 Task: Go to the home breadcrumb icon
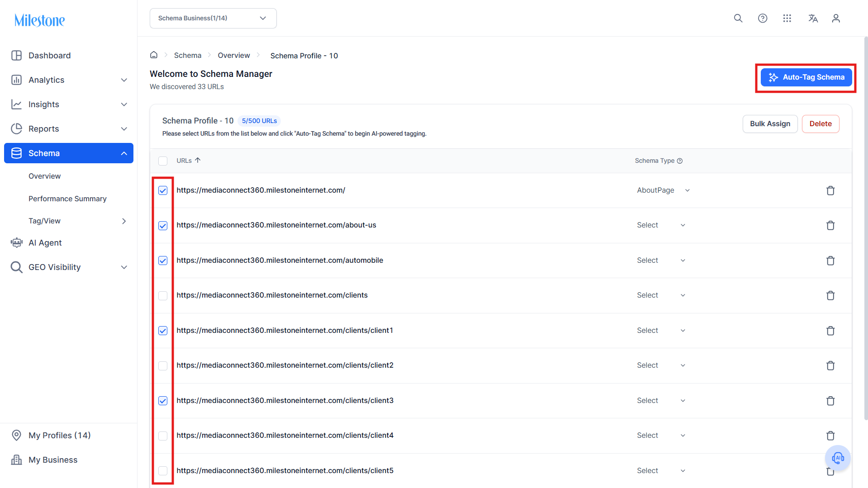click(x=154, y=55)
